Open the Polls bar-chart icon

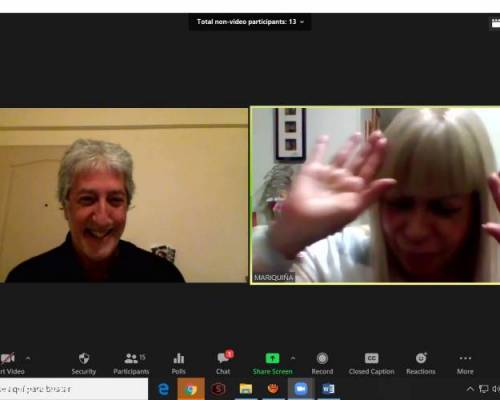point(179,359)
